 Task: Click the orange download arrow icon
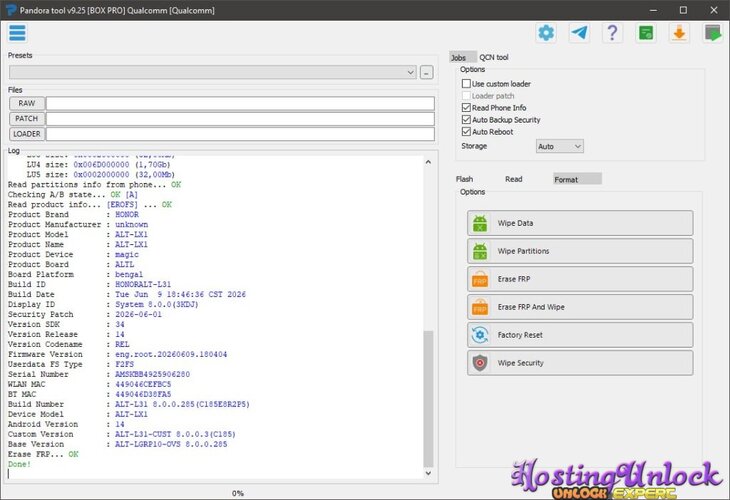click(x=679, y=33)
